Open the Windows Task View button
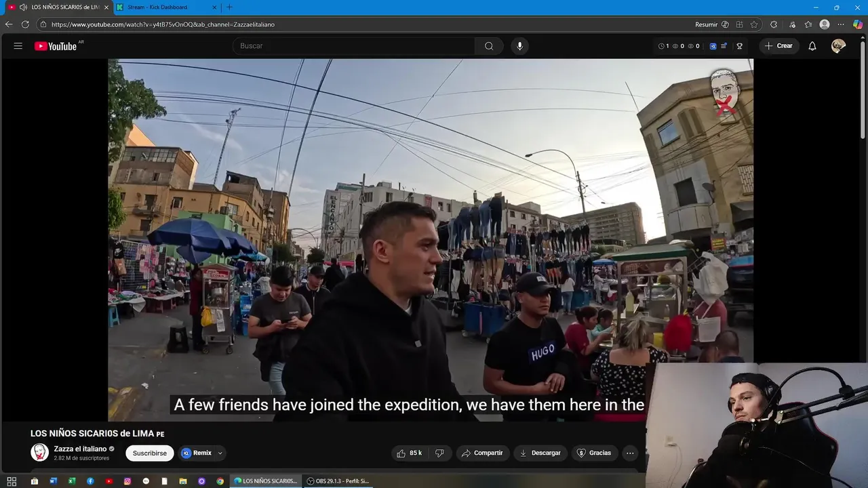 (x=12, y=481)
